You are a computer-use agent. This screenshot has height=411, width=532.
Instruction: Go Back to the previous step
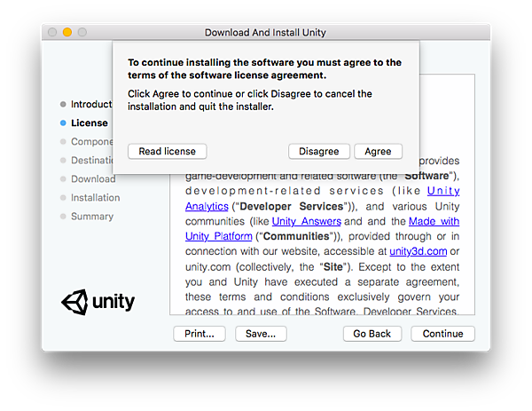pyautogui.click(x=372, y=334)
